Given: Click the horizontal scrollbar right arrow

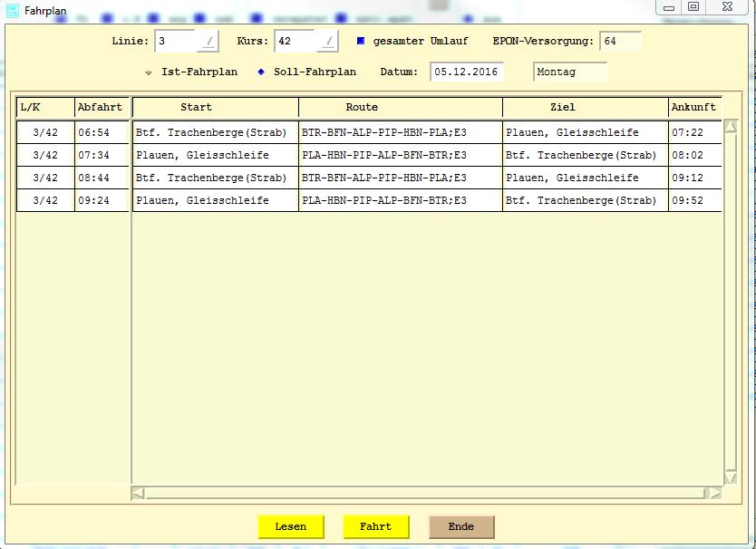Looking at the screenshot, I should [x=715, y=493].
